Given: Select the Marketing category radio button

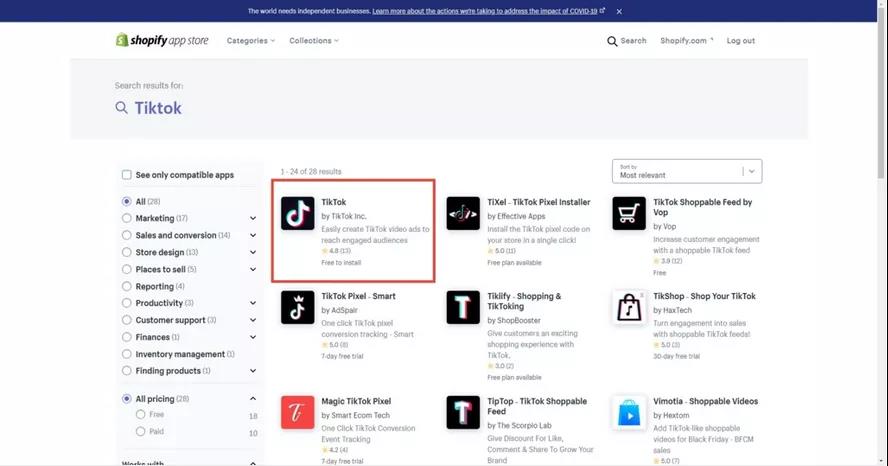Looking at the screenshot, I should click(127, 218).
